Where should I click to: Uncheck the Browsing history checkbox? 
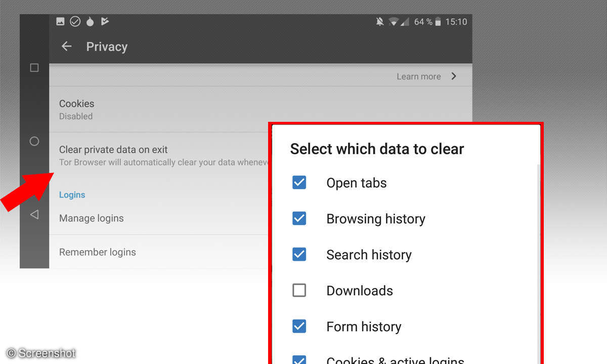tap(299, 218)
